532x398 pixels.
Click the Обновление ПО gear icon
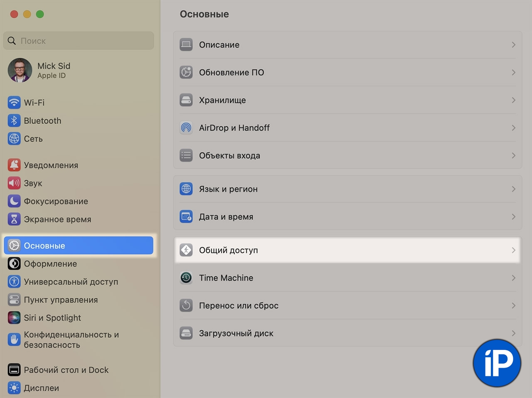point(186,72)
